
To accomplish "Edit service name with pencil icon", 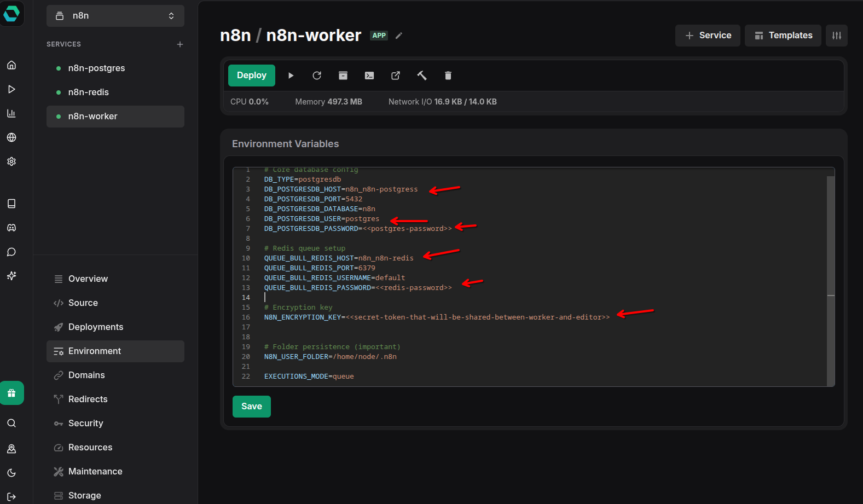I will 399,36.
